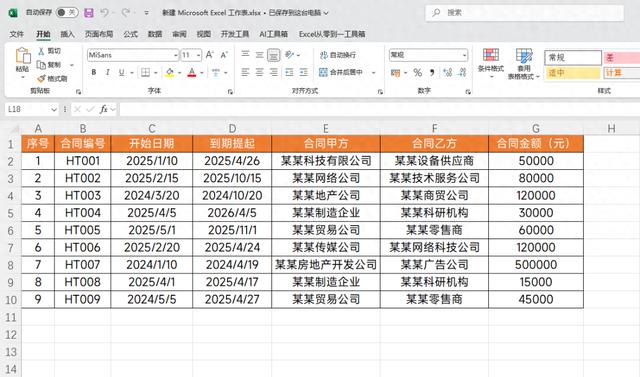Select column G header

pyautogui.click(x=536, y=129)
